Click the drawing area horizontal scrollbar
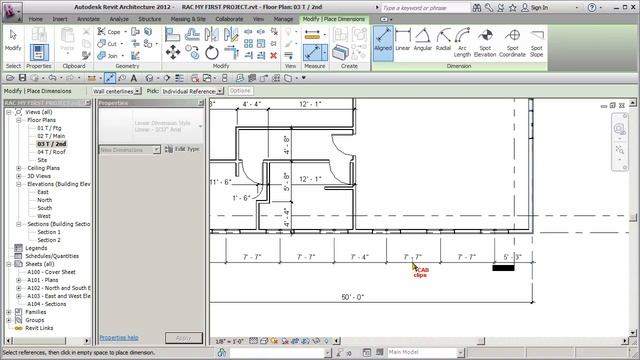Viewport: 640px width, 360px height. click(x=480, y=341)
